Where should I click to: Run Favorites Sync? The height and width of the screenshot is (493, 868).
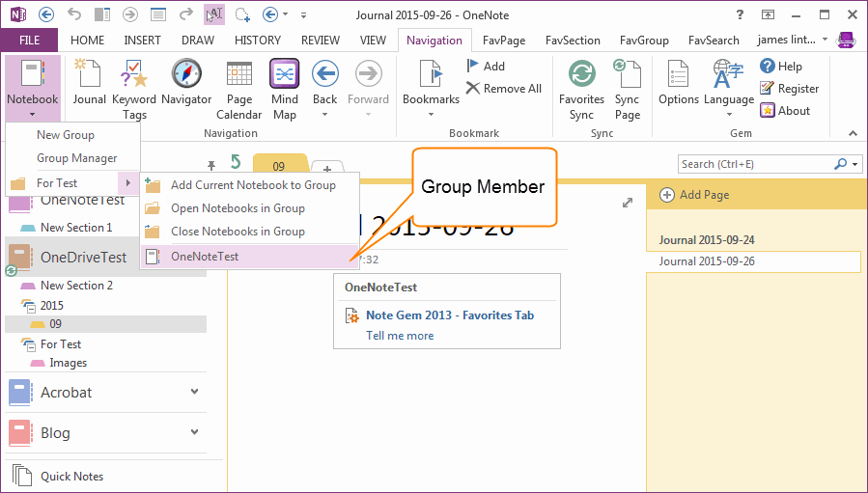coord(582,89)
